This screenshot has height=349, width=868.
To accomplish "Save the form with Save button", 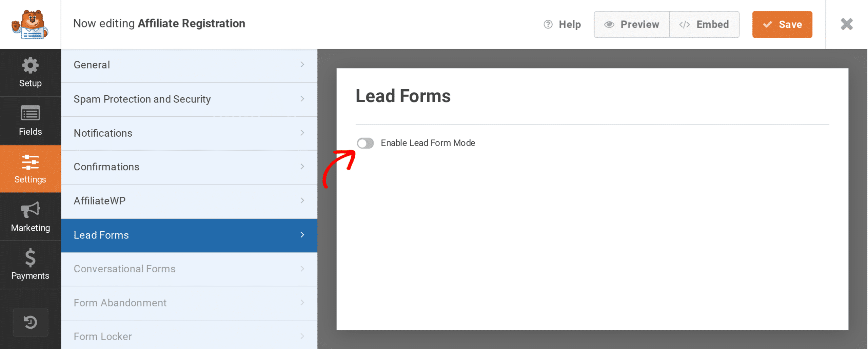I will point(782,24).
